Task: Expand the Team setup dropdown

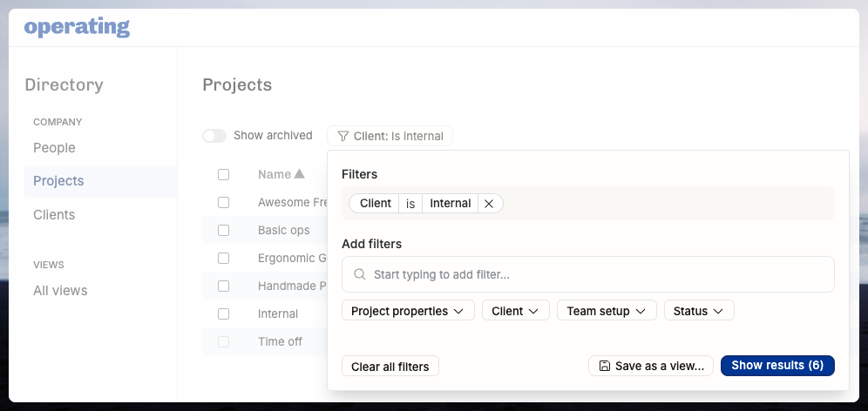Action: pos(606,311)
